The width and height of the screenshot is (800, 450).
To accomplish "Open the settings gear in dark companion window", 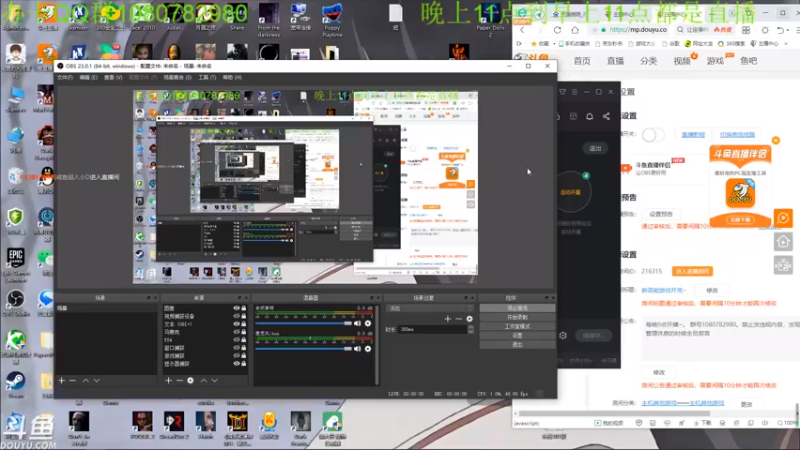I will click(563, 336).
